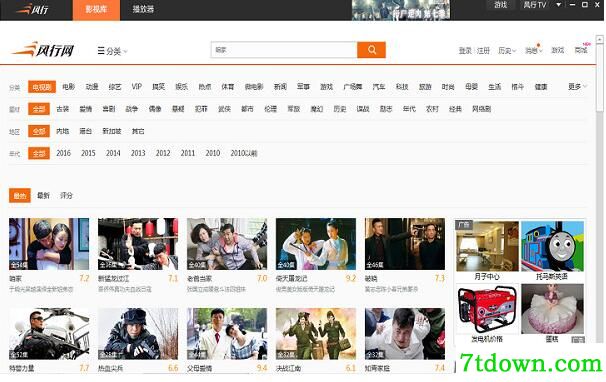The width and height of the screenshot is (606, 382).
Task: Click the 风行 logo in the title bar
Action: [x=32, y=9]
